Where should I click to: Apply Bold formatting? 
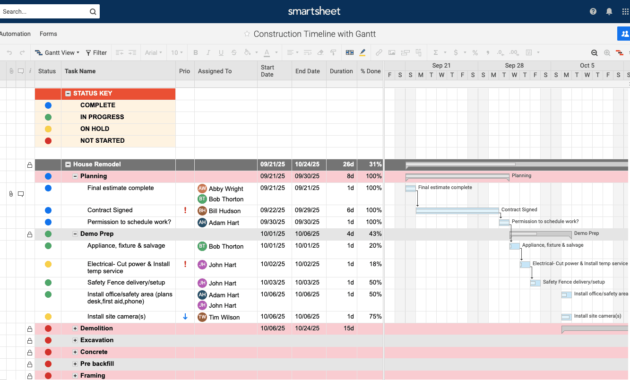(x=196, y=53)
